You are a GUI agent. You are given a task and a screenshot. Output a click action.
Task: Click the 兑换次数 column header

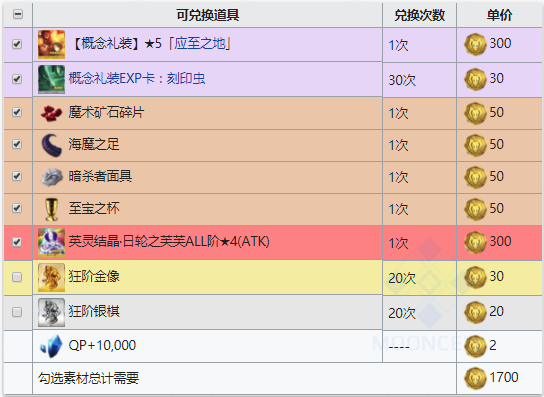pyautogui.click(x=419, y=15)
